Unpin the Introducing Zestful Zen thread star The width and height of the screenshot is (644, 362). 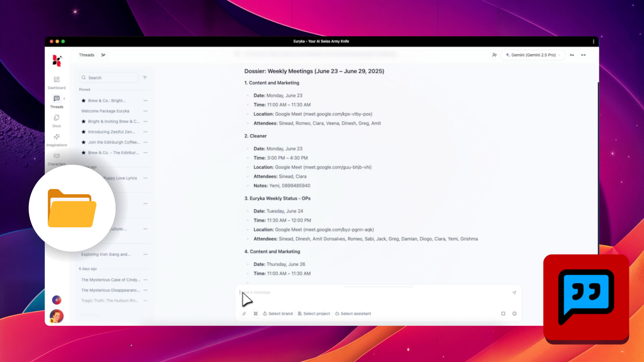click(84, 132)
